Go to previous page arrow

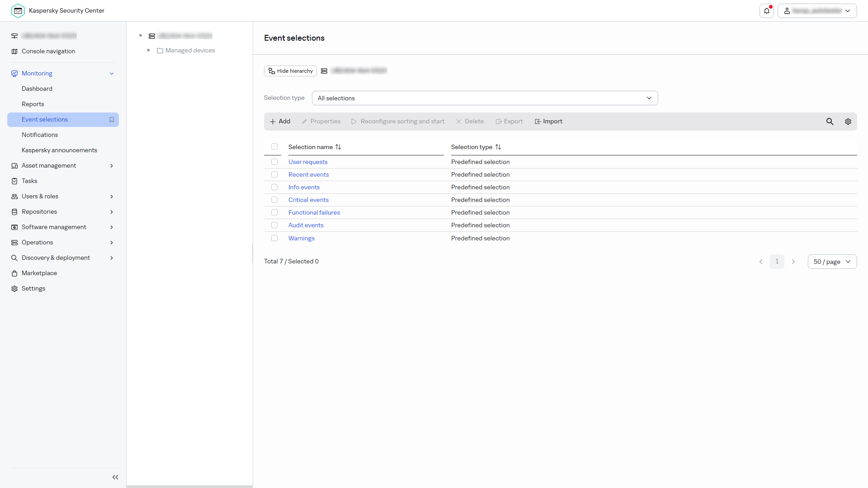761,262
